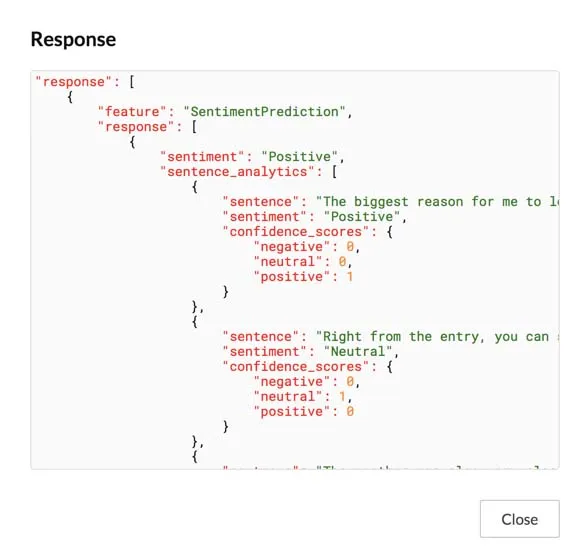Select the "Neutral" sentiment value
Viewport: 588px width, 558px height.
[x=357, y=352]
